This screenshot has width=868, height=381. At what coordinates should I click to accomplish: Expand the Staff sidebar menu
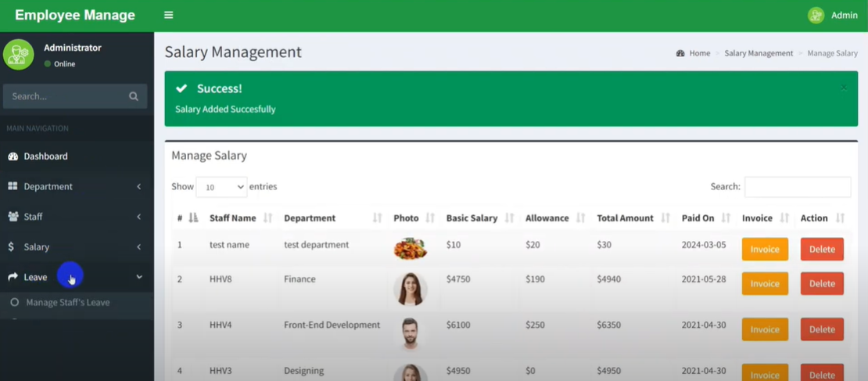point(76,217)
